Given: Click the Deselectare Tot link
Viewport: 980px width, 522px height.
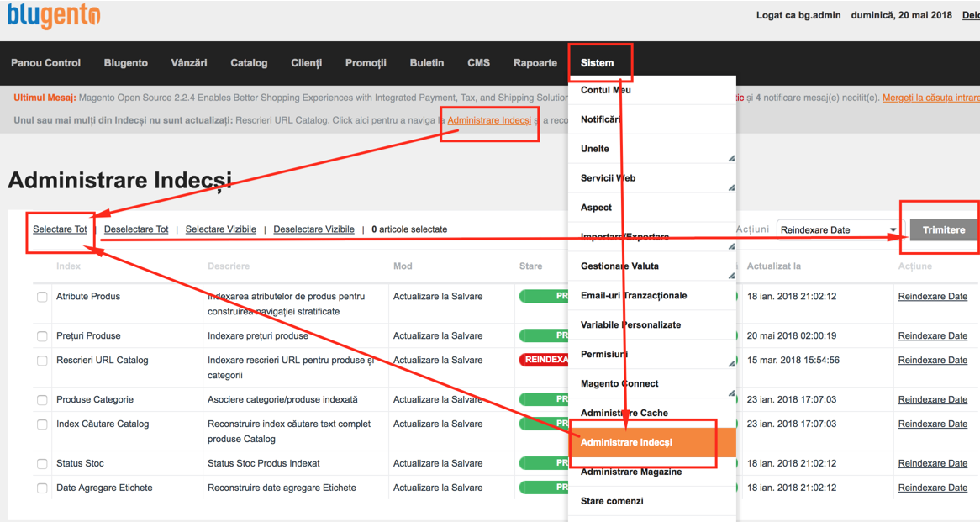Looking at the screenshot, I should pos(136,229).
